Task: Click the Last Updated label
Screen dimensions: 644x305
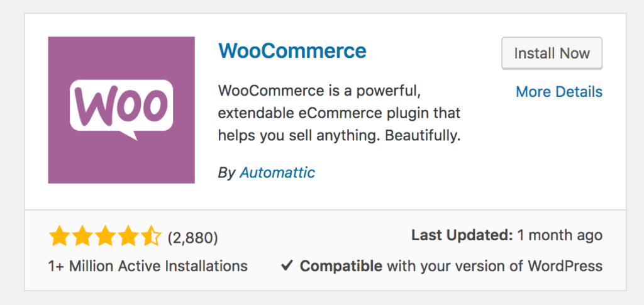Action: pyautogui.click(x=462, y=235)
